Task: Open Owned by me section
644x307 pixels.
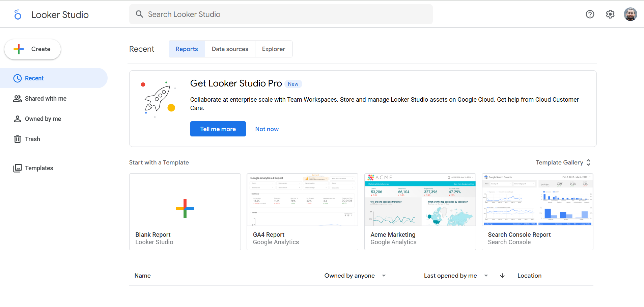Action: (54, 119)
